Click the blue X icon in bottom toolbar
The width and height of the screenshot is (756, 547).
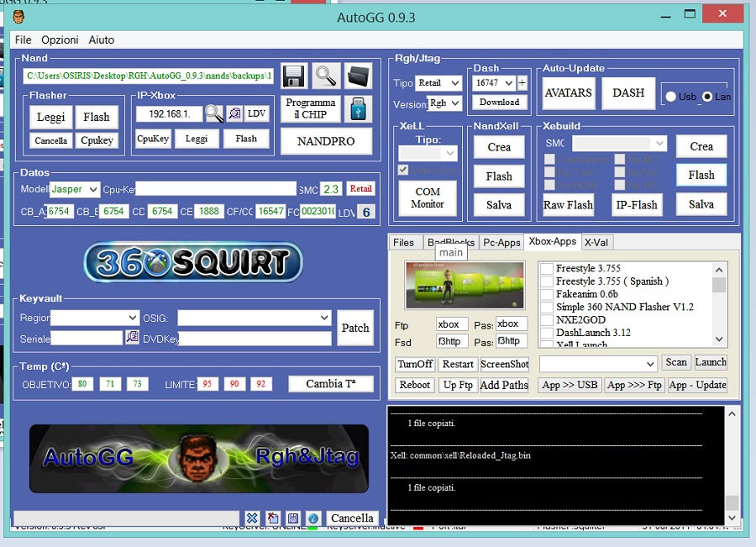(x=252, y=518)
